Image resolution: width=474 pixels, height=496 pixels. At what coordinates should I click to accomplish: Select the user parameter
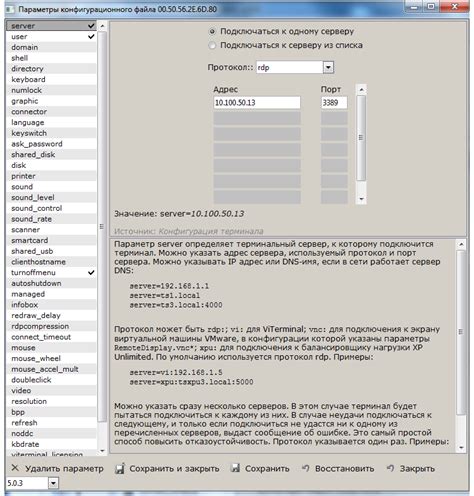pyautogui.click(x=52, y=36)
